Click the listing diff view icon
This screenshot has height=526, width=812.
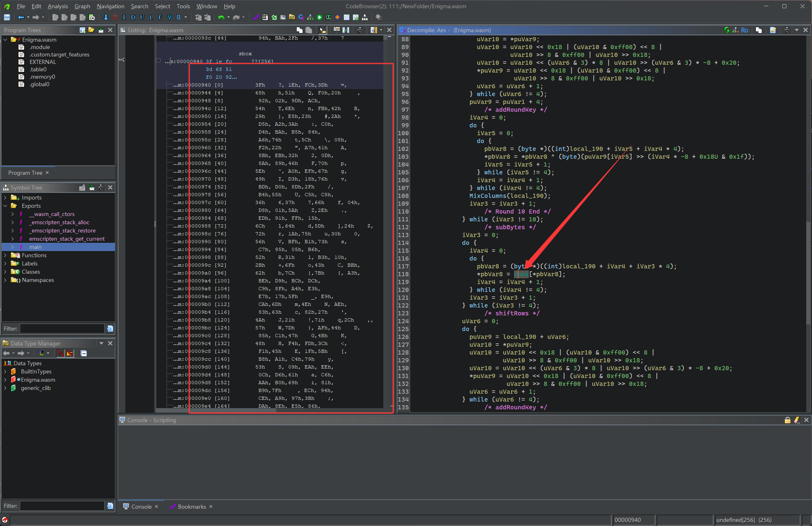click(x=346, y=30)
